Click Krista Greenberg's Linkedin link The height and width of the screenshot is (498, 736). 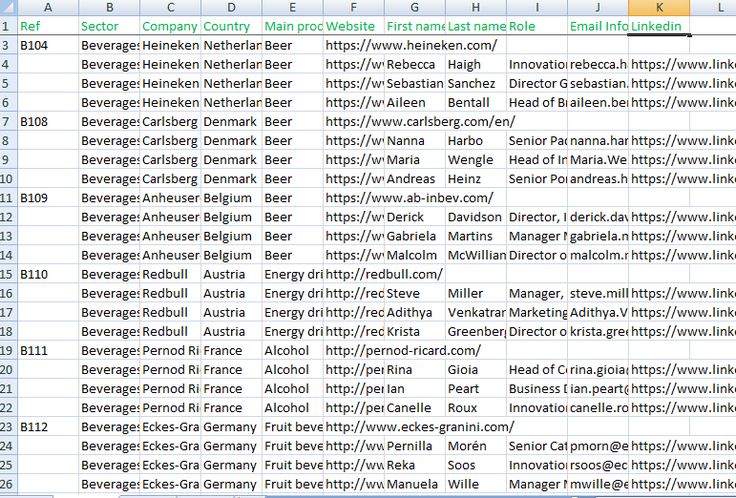pyautogui.click(x=683, y=331)
